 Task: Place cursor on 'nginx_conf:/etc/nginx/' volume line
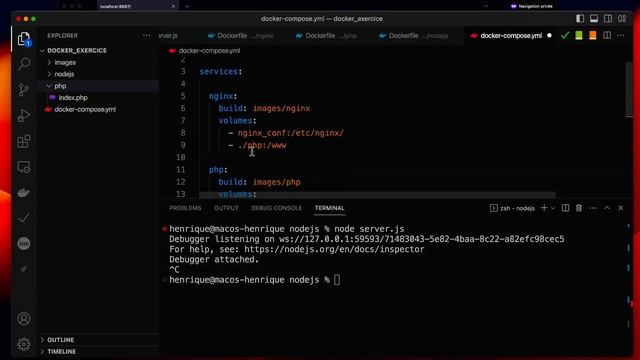point(291,133)
